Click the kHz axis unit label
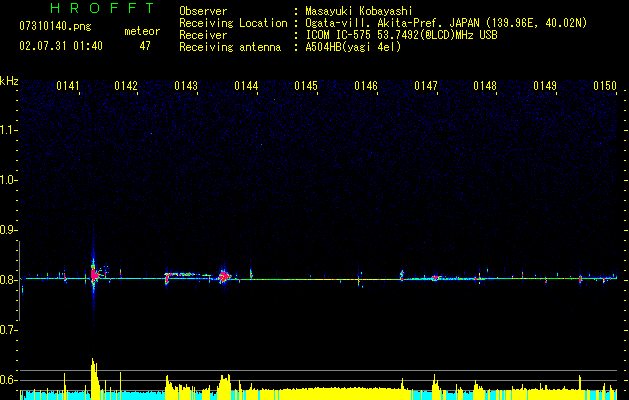629x400 pixels. pos(9,81)
